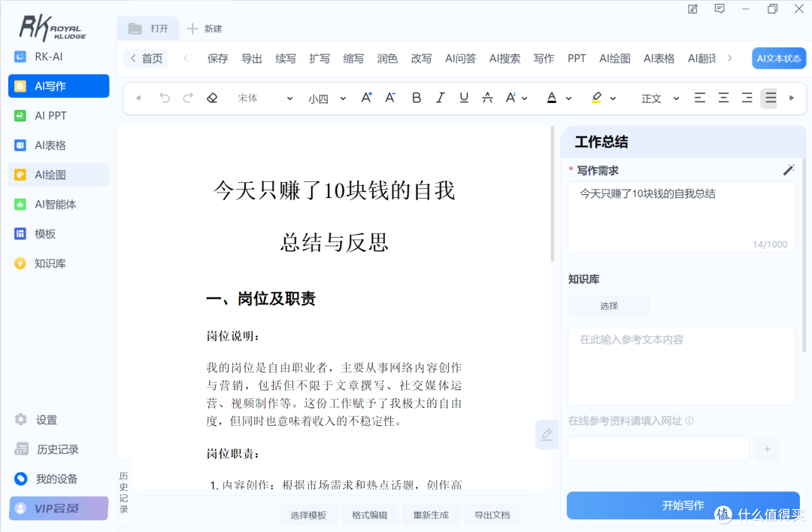Apply the font color A

(552, 98)
